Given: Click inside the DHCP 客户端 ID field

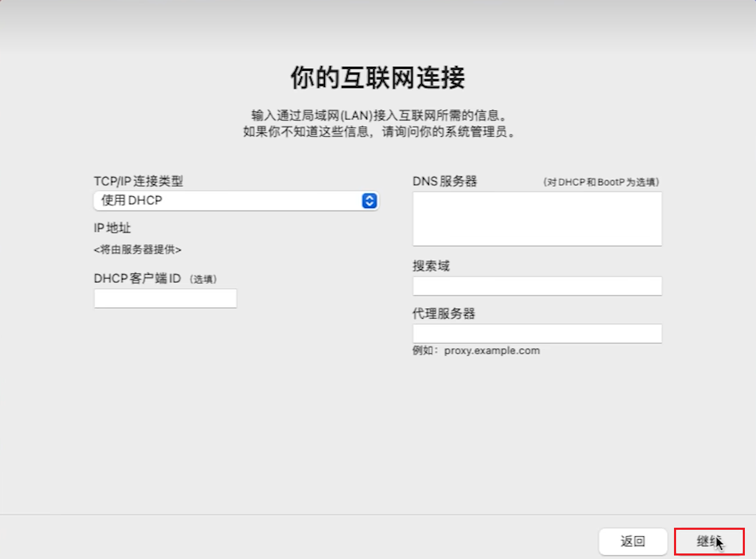Looking at the screenshot, I should tap(165, 298).
